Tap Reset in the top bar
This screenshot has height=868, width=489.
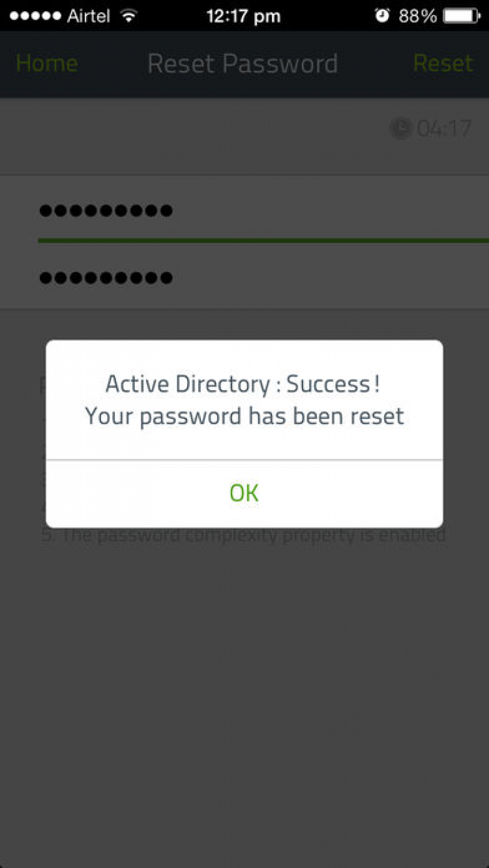click(443, 64)
